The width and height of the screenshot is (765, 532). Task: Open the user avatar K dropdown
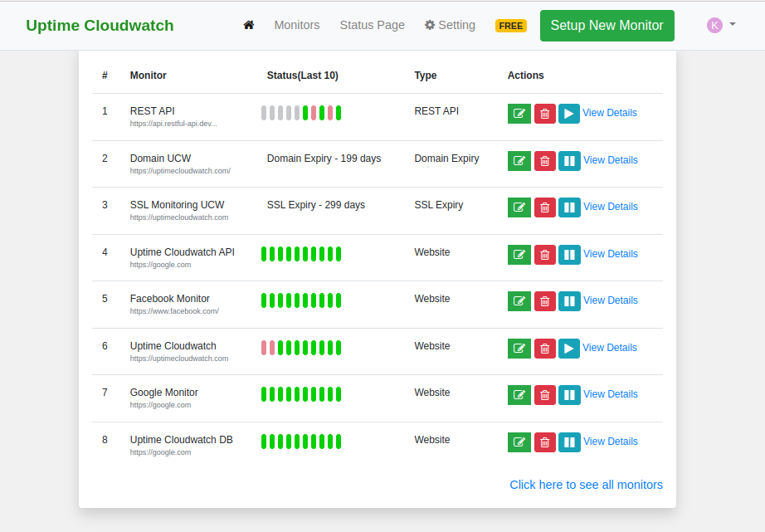(x=720, y=25)
